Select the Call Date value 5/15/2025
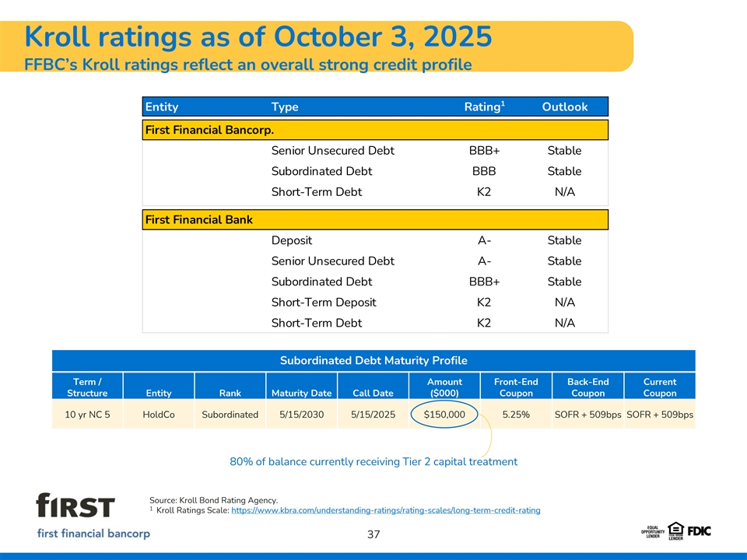The width and height of the screenshot is (747, 560). click(x=373, y=415)
